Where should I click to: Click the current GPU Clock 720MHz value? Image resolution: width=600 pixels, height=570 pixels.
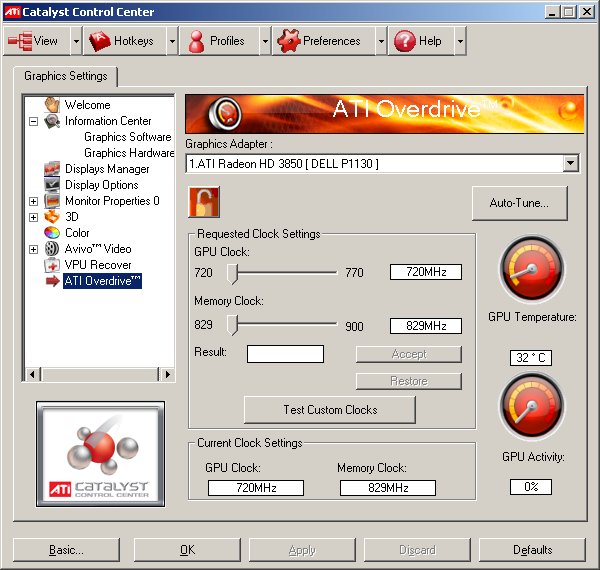click(x=256, y=488)
